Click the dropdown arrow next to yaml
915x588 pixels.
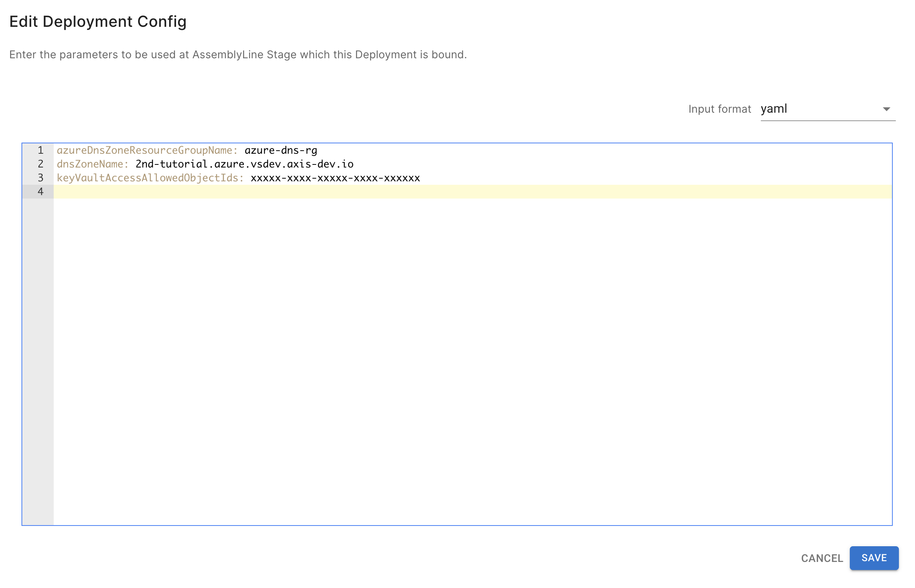[x=886, y=109]
